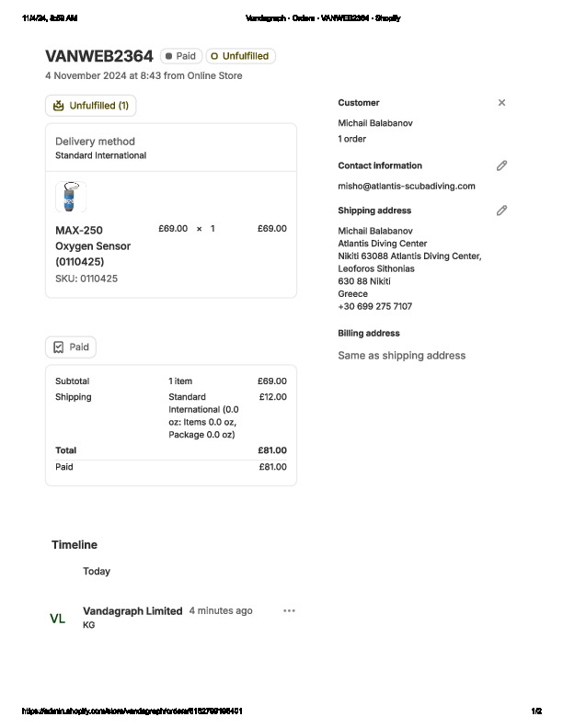
Task: Click the phone number +30 699 275 7107
Action: click(375, 307)
